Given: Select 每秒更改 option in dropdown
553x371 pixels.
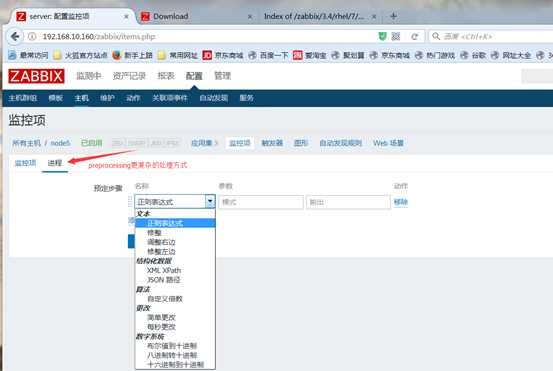Looking at the screenshot, I should (175, 327).
